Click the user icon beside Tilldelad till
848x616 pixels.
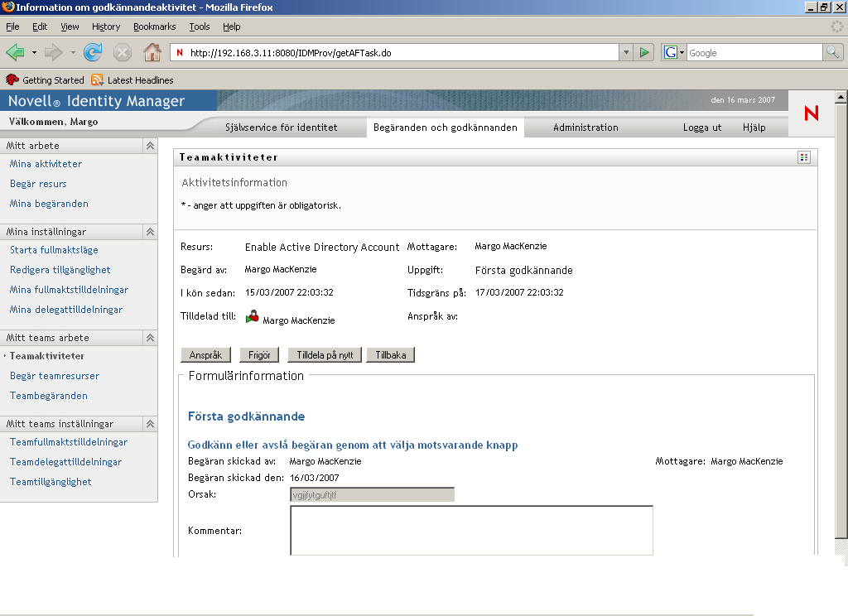point(252,317)
